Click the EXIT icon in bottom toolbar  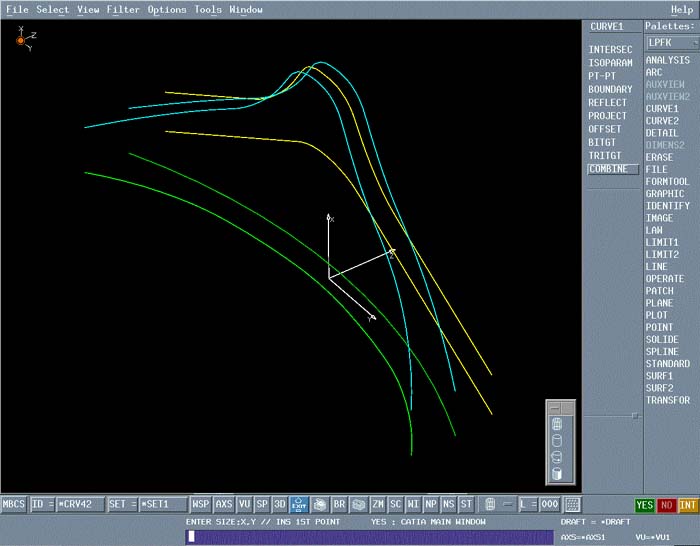[299, 505]
